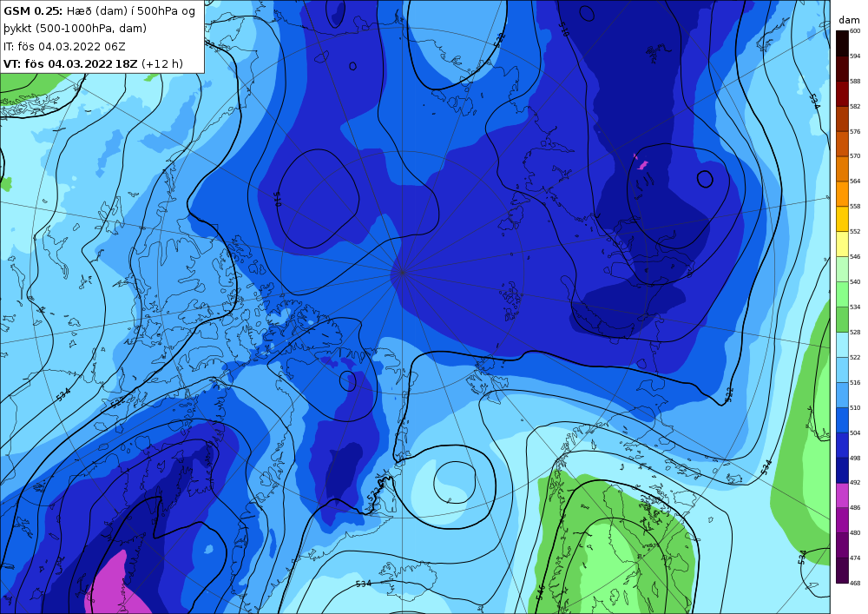Pick the legend swatch between 498 and 504
Screen dimensions: 868x614
tap(842, 446)
